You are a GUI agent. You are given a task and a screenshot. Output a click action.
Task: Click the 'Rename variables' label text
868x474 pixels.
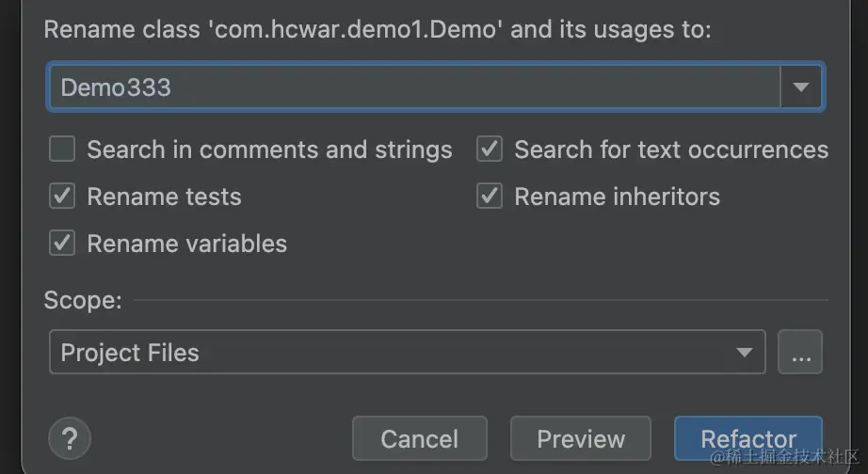pyautogui.click(x=186, y=244)
